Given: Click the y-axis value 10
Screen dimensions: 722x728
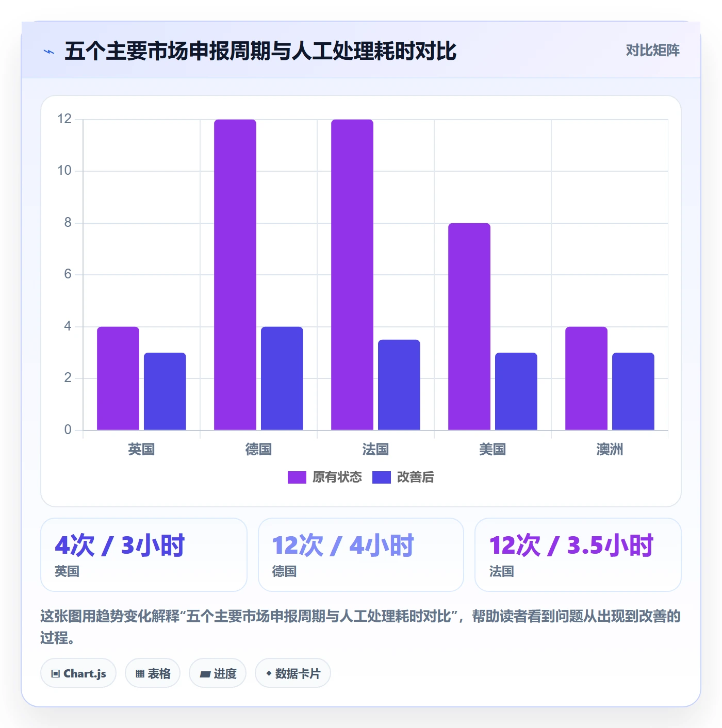Looking at the screenshot, I should point(64,171).
